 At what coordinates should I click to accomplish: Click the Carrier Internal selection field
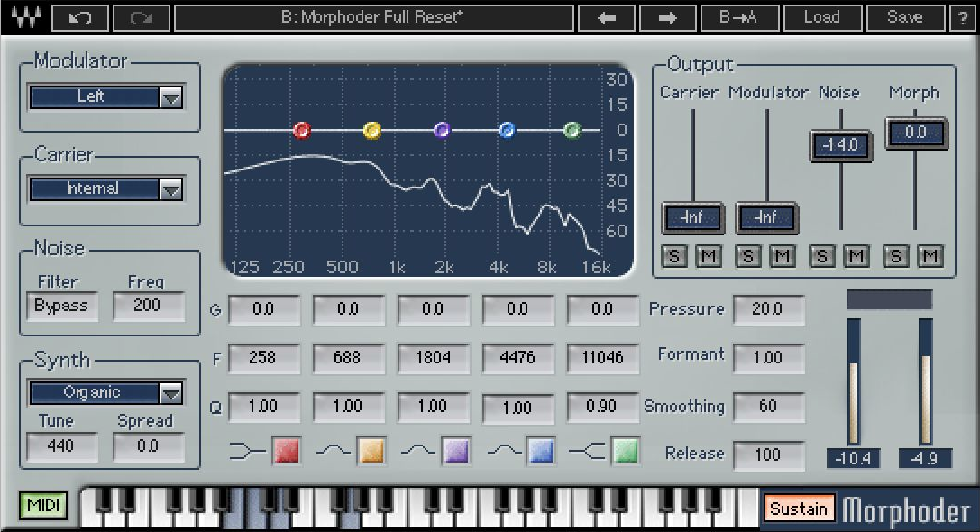(x=95, y=188)
